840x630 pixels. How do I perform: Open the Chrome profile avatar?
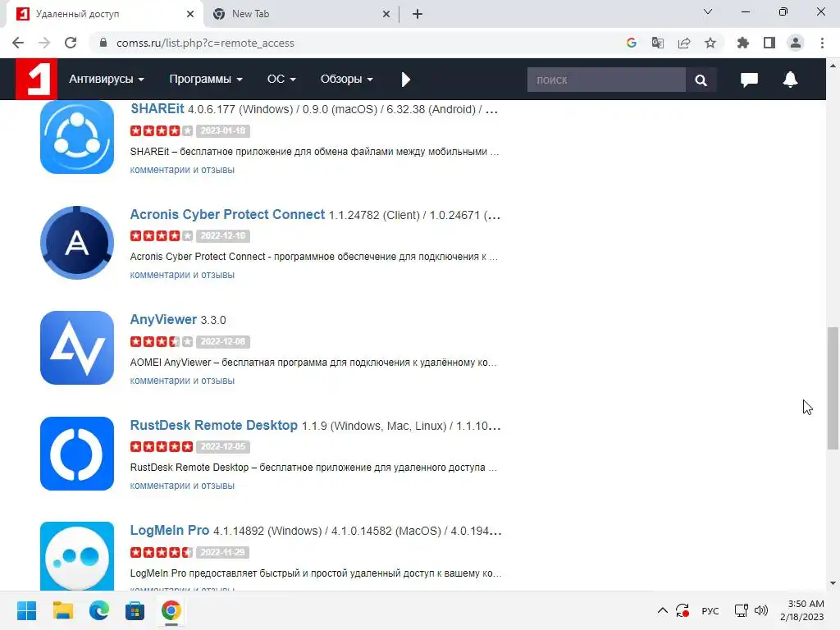[x=796, y=43]
